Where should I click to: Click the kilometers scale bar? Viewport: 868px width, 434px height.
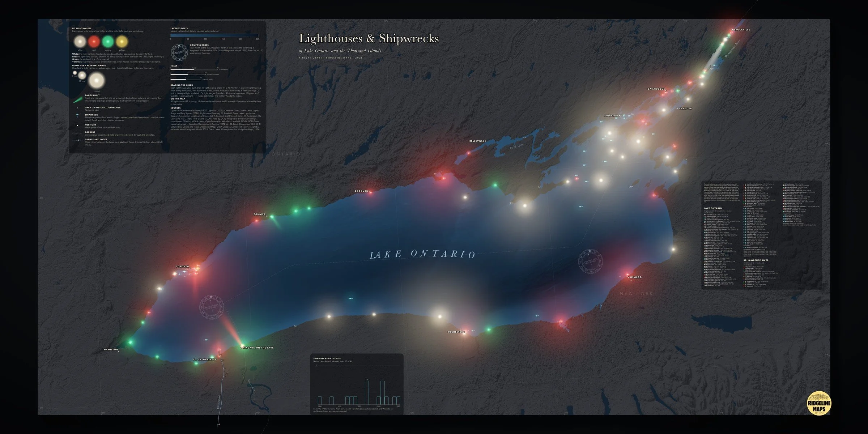point(194,69)
